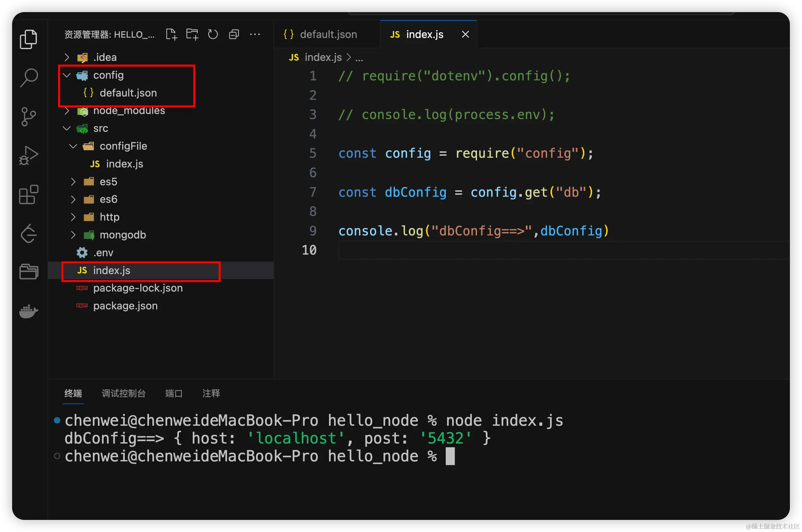Close the index.js editor tab
Viewport: 802px width, 532px height.
[465, 35]
